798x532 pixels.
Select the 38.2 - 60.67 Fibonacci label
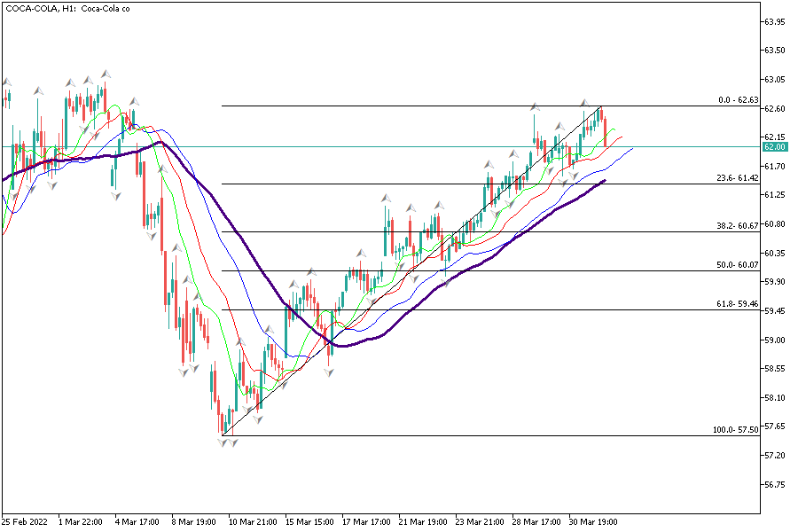point(737,226)
